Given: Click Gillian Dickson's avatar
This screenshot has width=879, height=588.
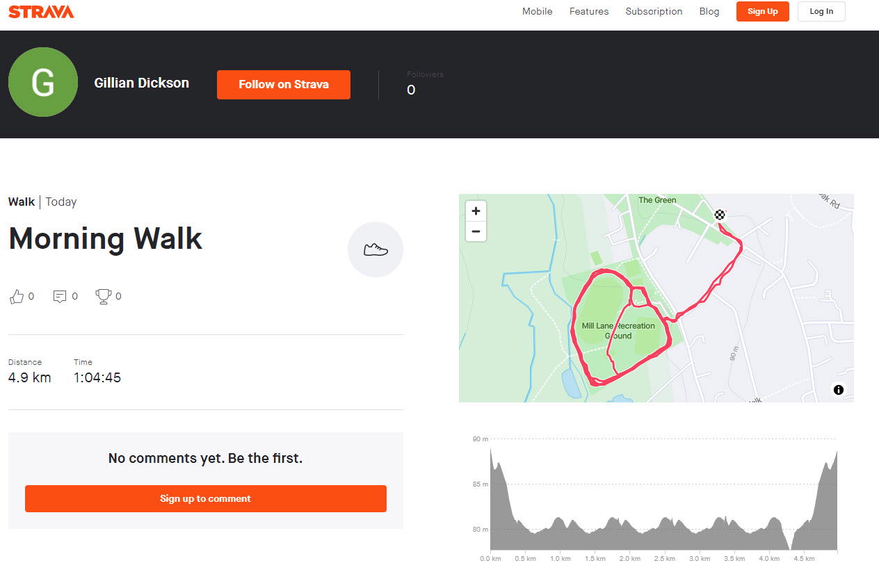Looking at the screenshot, I should coord(43,82).
